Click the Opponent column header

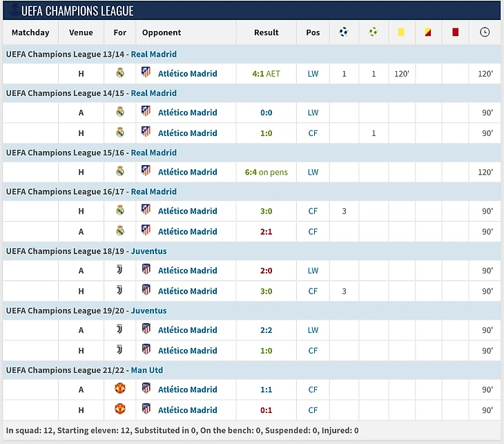point(162,32)
